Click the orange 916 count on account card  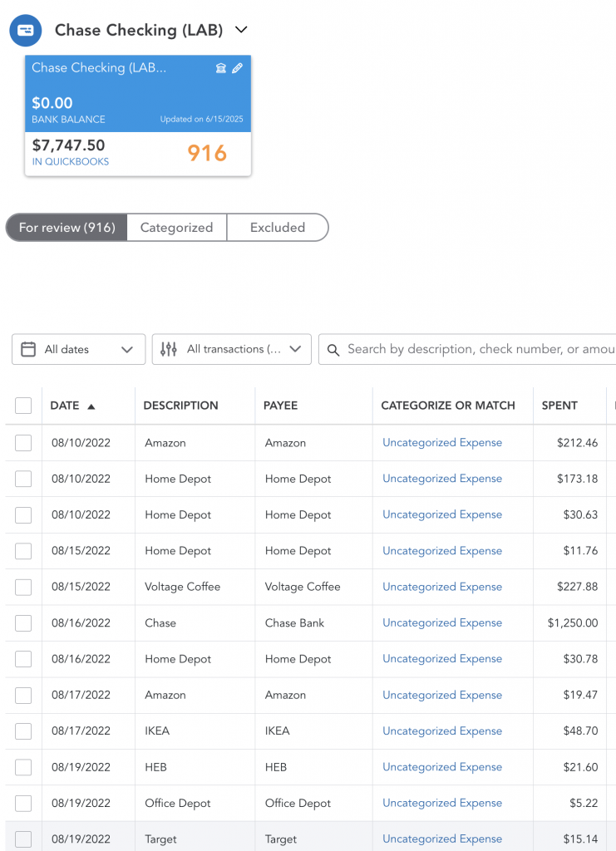pos(206,153)
